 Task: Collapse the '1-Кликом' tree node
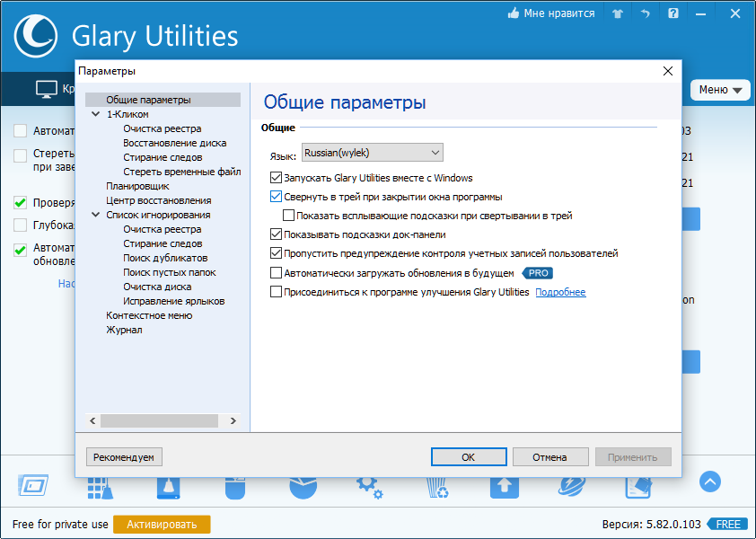pos(96,115)
